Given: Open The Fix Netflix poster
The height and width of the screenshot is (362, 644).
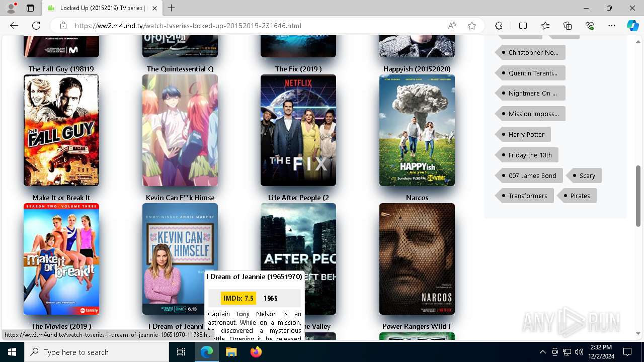Looking at the screenshot, I should pos(298,130).
